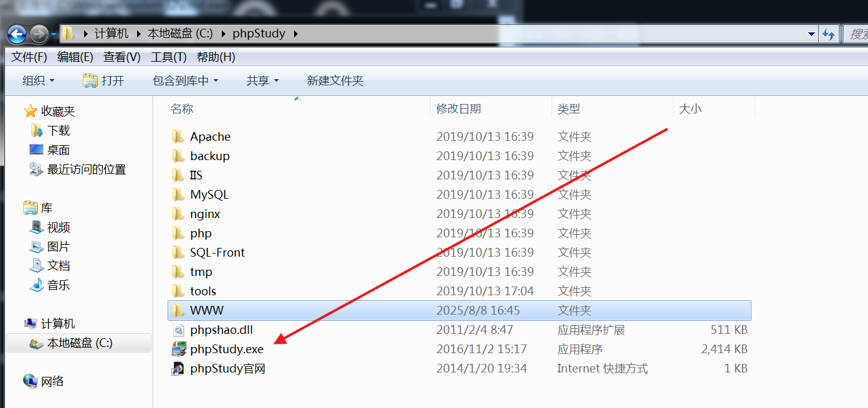Click the 2016/11/2 15:17 date text

tap(482, 349)
